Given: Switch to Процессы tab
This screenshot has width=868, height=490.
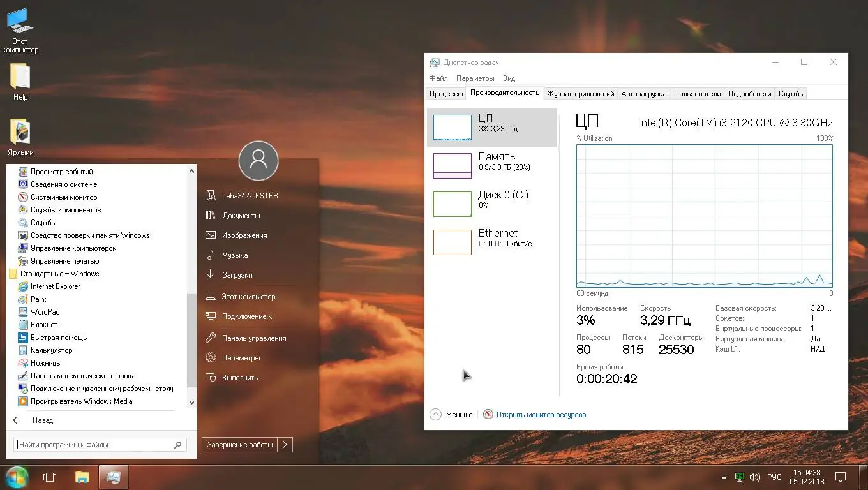Looking at the screenshot, I should coord(446,94).
